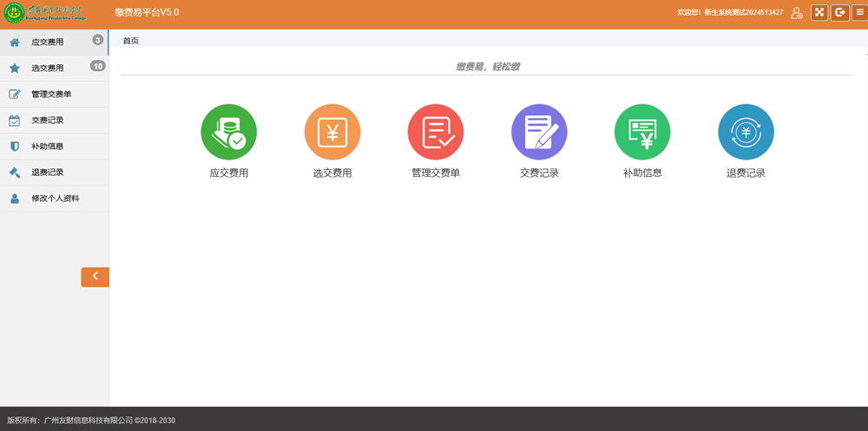
Task: Open 补助信息 in the sidebar menu
Action: tap(48, 146)
